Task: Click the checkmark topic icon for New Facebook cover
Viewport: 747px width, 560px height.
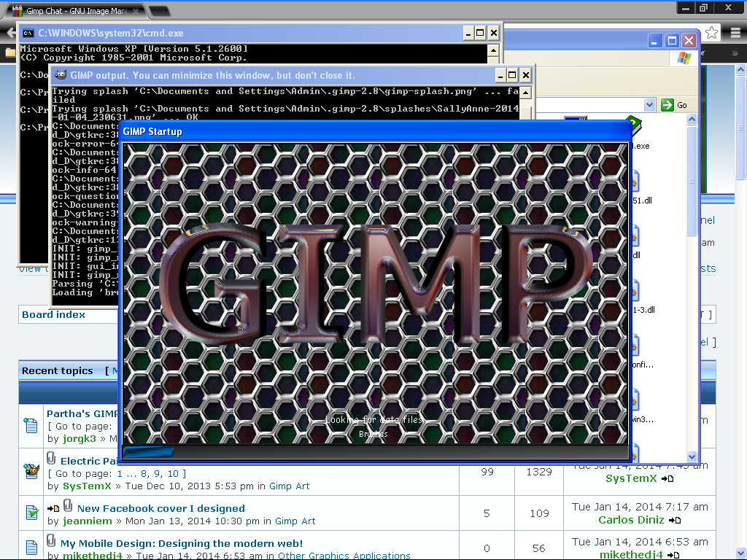Action: point(31,513)
